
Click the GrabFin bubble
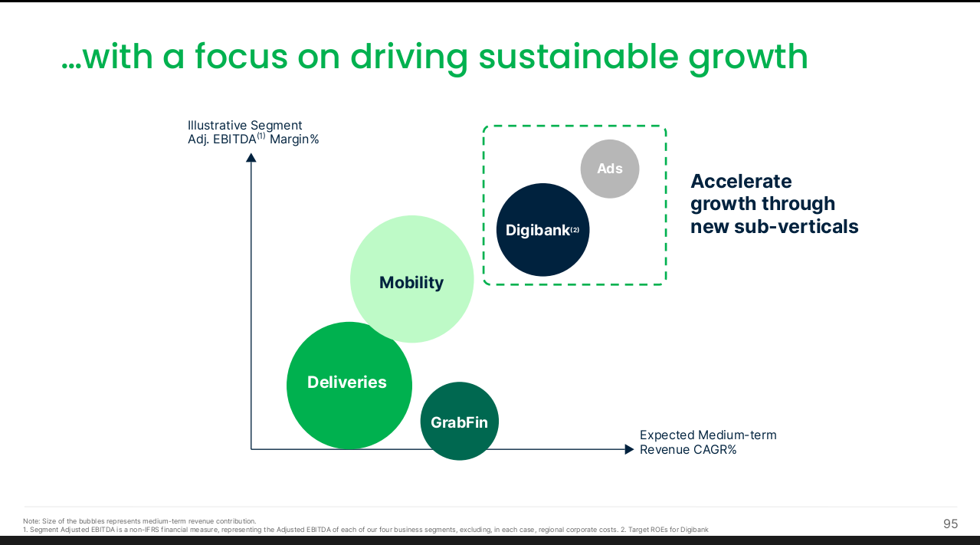(x=459, y=422)
